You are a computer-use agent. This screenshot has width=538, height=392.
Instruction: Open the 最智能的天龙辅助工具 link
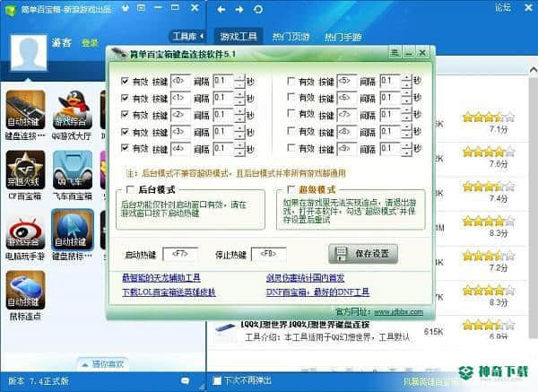(x=161, y=278)
